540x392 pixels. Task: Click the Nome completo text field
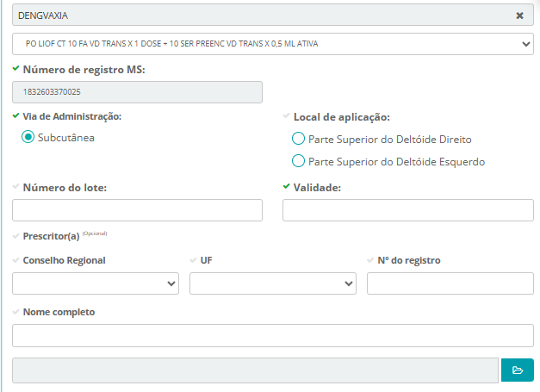273,335
